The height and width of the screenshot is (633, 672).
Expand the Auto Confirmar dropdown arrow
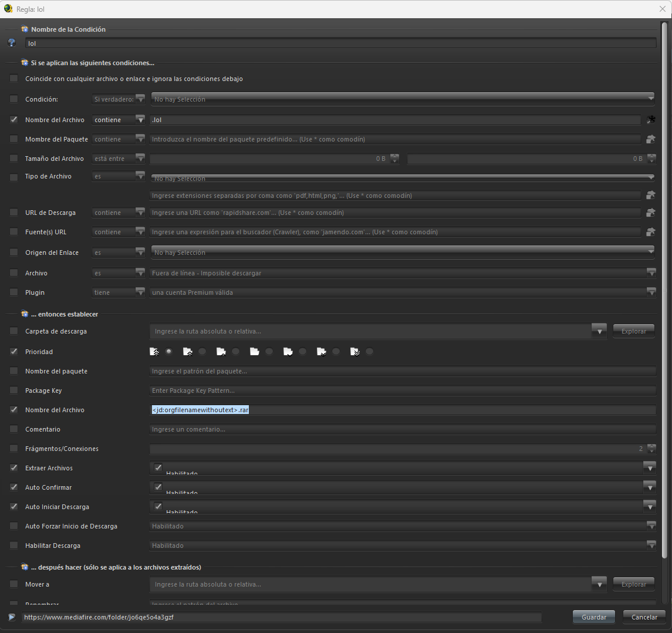(650, 487)
